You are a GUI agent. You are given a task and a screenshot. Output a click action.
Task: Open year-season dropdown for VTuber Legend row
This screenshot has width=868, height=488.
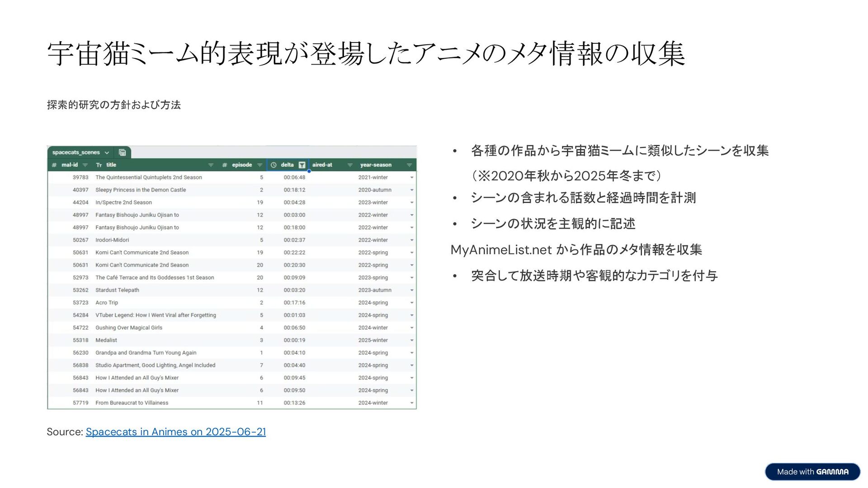(x=411, y=315)
